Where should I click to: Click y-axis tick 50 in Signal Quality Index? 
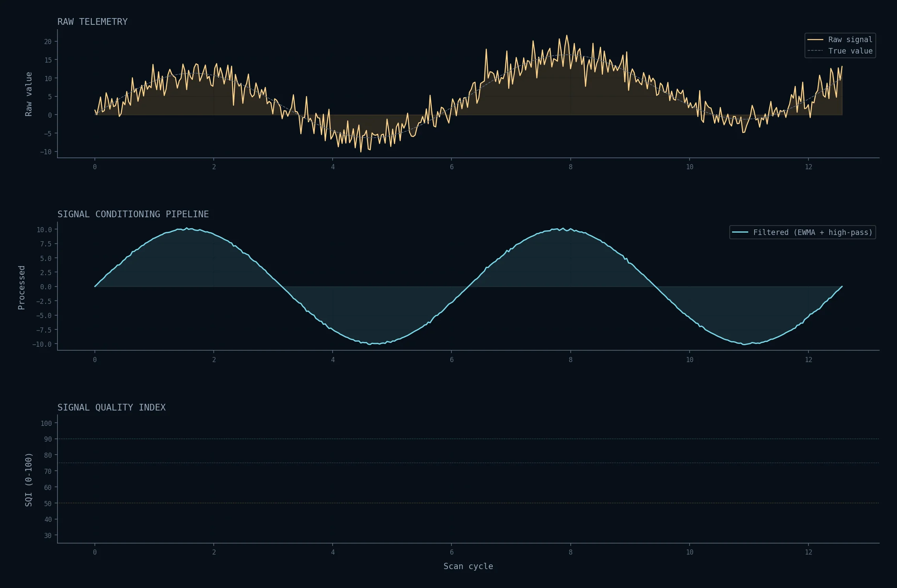click(48, 503)
